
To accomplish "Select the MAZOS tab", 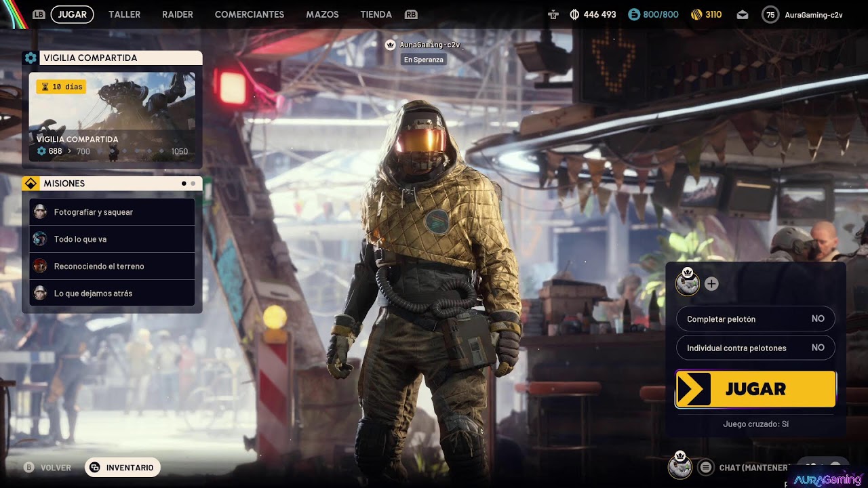I will pos(322,14).
